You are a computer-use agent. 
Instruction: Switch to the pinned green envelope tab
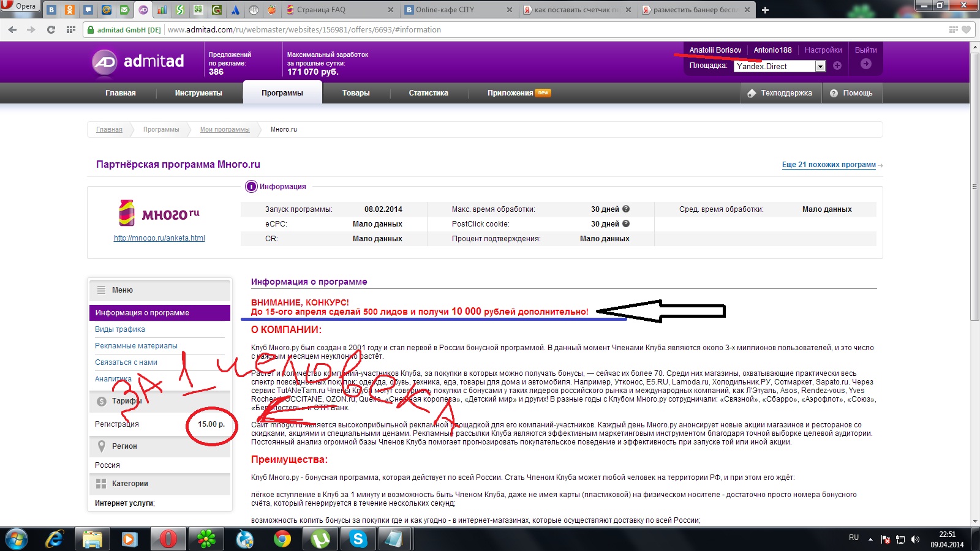125,10
